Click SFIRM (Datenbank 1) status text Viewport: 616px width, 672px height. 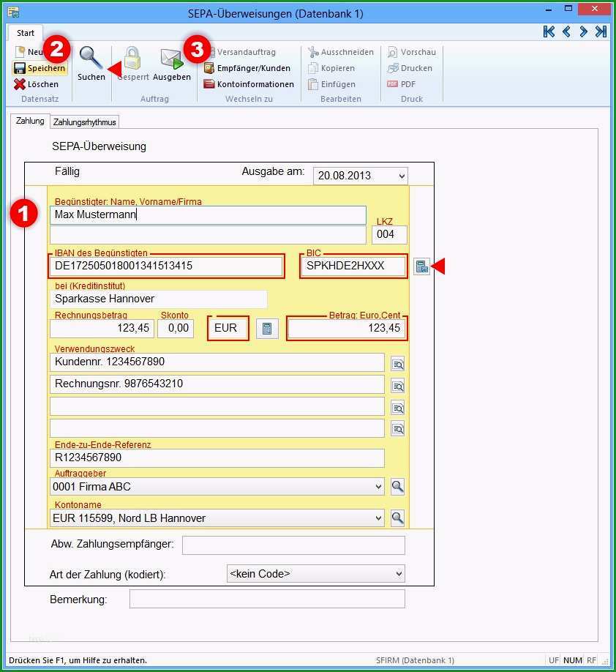click(415, 660)
